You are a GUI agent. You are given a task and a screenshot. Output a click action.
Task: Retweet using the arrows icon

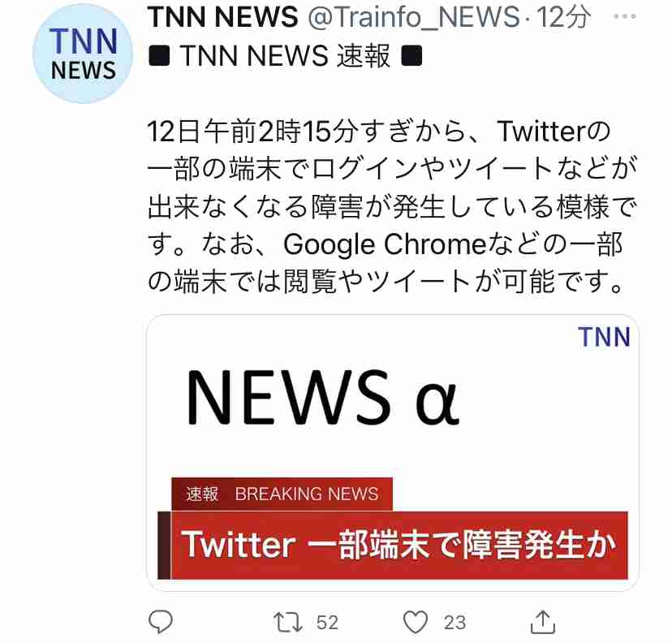point(288,623)
